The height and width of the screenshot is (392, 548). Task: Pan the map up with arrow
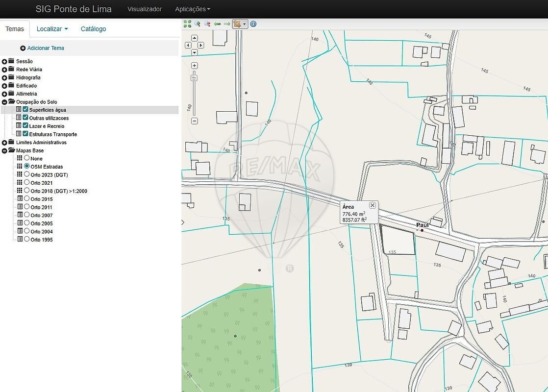[x=195, y=38]
